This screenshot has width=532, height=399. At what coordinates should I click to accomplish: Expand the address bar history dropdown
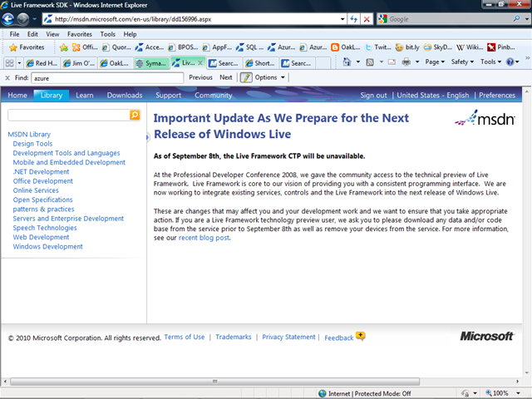click(x=342, y=19)
